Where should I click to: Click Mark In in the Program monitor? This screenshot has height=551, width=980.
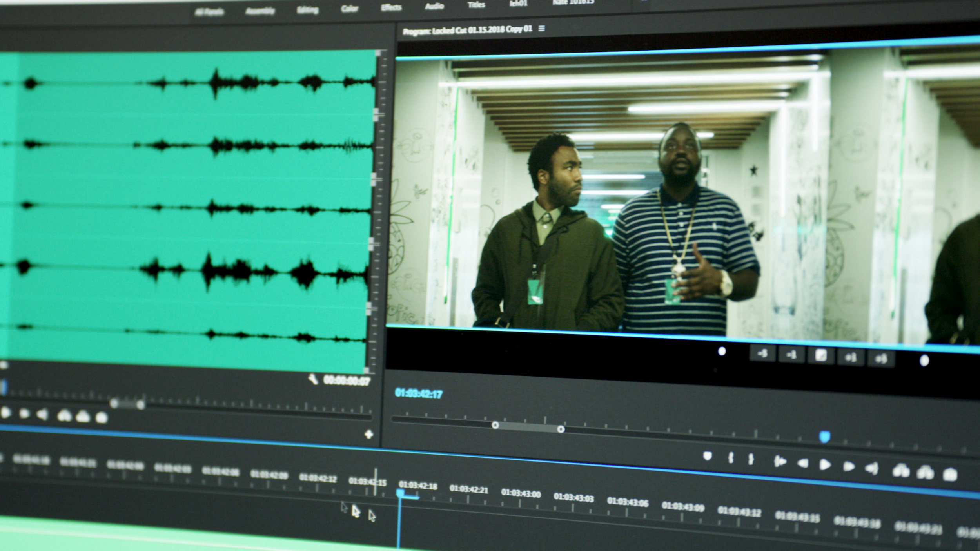click(x=731, y=458)
